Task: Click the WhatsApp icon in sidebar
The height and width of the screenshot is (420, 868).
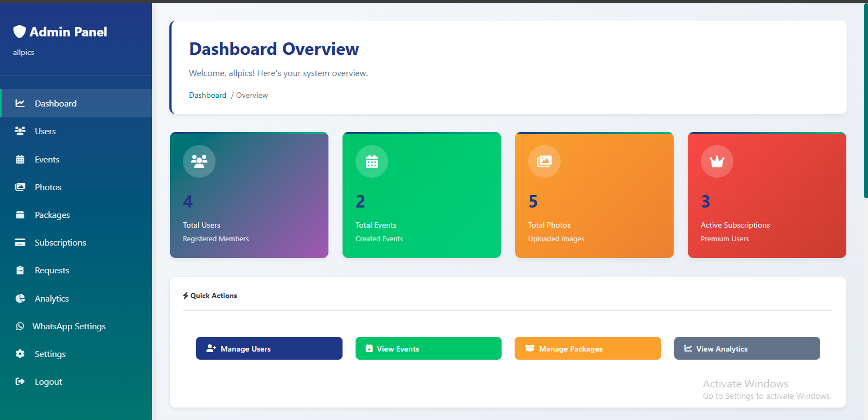Action: pyautogui.click(x=20, y=326)
